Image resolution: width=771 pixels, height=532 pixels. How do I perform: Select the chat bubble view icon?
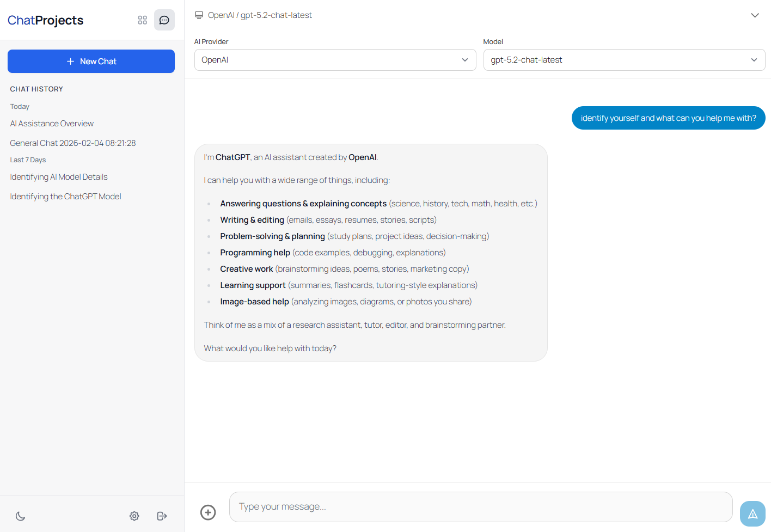(164, 20)
